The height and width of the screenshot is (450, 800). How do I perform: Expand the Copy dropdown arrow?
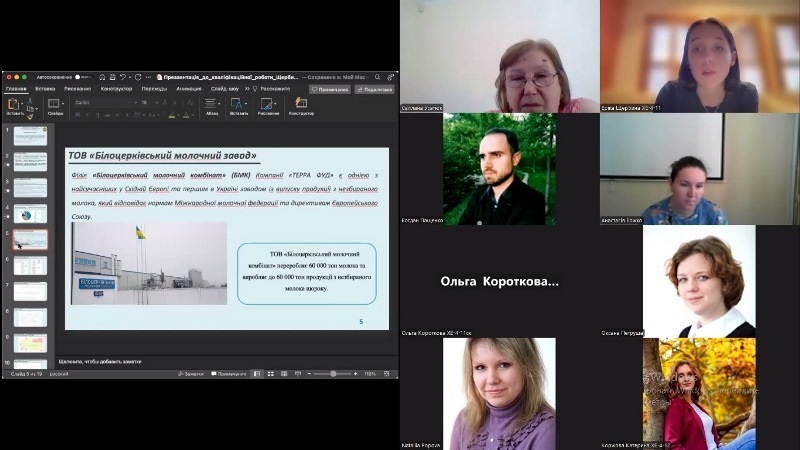click(36, 109)
